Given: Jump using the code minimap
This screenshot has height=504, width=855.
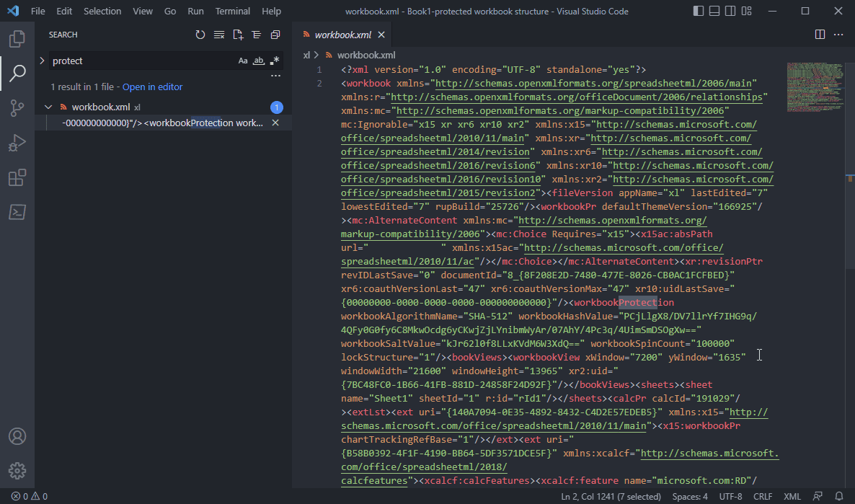Looking at the screenshot, I should [816, 87].
